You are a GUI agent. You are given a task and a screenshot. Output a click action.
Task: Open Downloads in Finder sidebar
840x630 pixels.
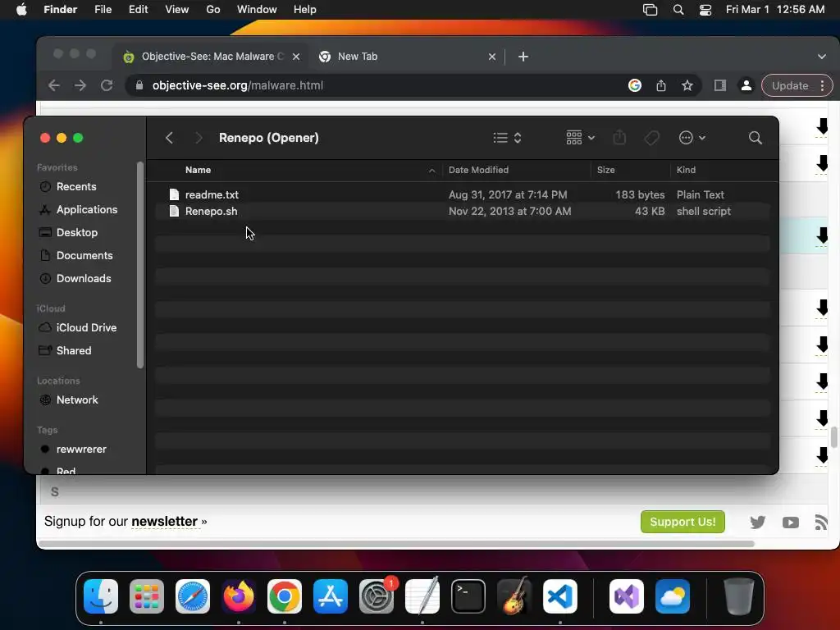coord(84,279)
